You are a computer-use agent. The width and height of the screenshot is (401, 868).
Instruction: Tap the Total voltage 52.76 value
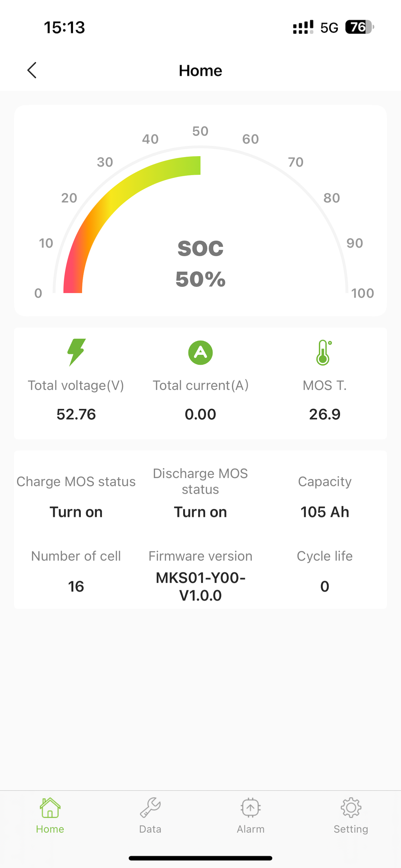(x=76, y=414)
